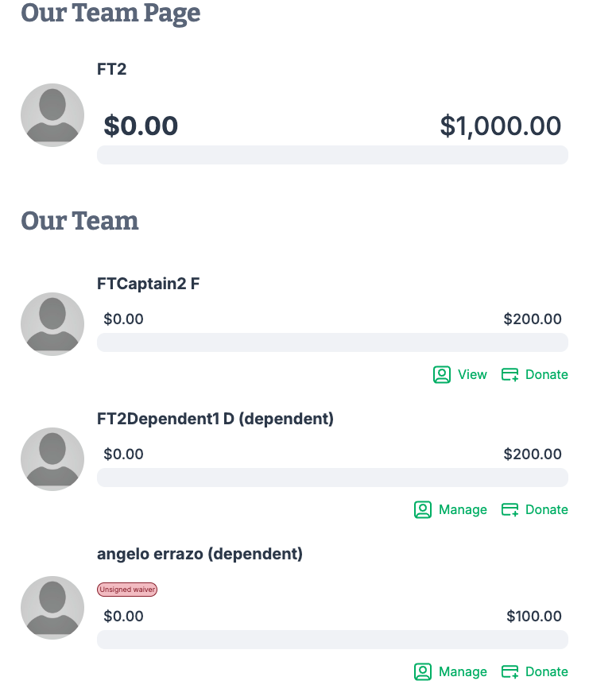
Task: Click FTCaptain2 F's $200.00 goal progress bar
Action: point(332,342)
